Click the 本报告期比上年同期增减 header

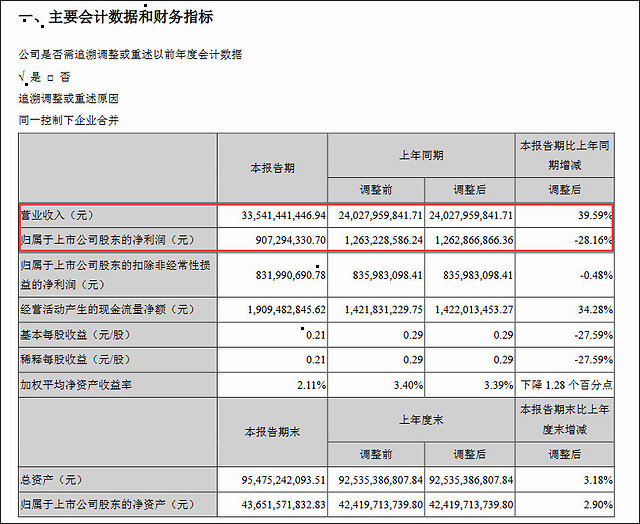click(x=564, y=155)
